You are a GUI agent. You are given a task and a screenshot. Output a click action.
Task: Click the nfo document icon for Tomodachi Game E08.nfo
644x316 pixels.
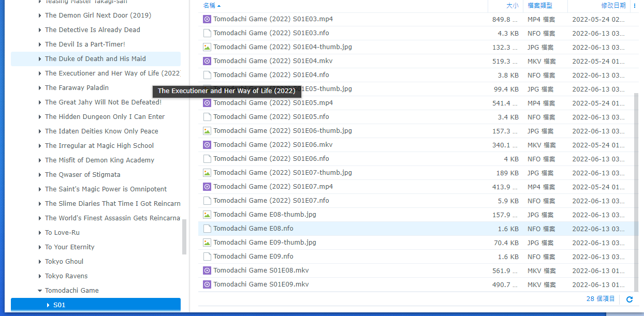[x=207, y=228]
